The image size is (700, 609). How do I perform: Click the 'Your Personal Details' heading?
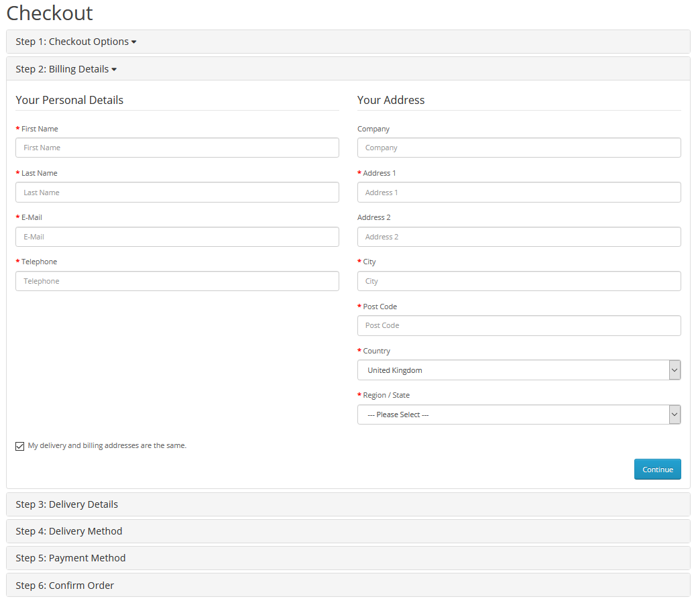click(70, 100)
